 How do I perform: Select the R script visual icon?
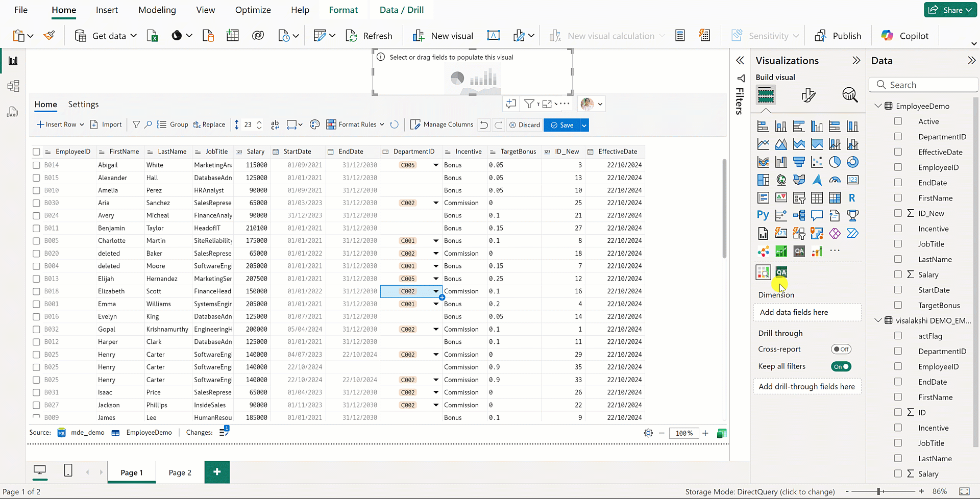click(x=852, y=198)
